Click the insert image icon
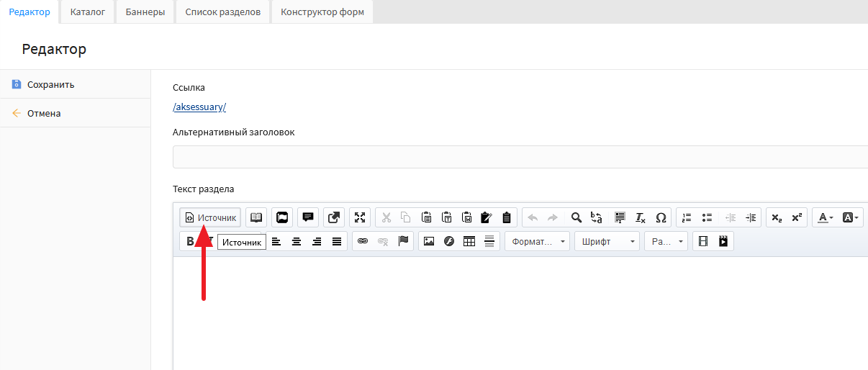This screenshot has height=370, width=868. (429, 241)
